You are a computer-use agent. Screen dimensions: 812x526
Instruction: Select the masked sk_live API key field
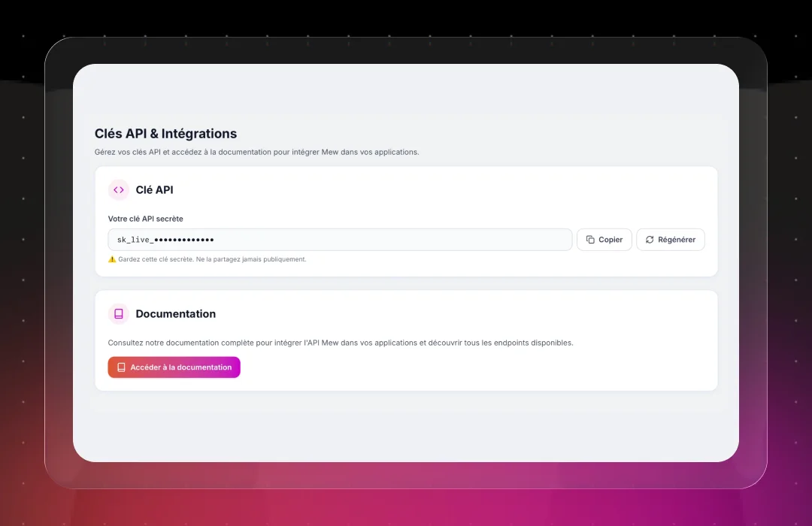[x=338, y=239]
